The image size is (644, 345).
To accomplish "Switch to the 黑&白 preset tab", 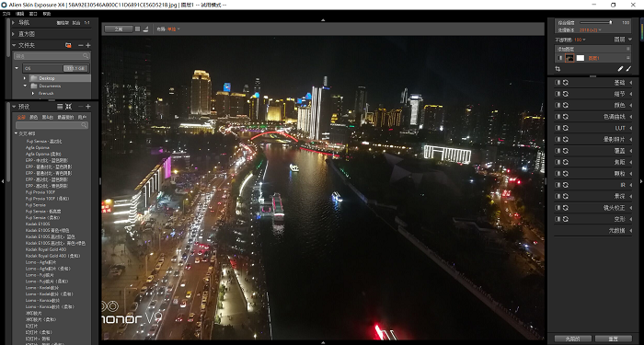I will [47, 117].
